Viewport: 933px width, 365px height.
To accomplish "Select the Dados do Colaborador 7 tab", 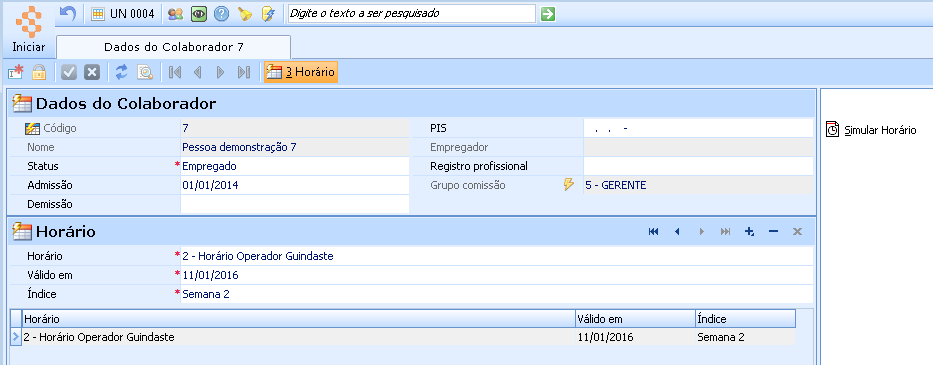I will 174,47.
